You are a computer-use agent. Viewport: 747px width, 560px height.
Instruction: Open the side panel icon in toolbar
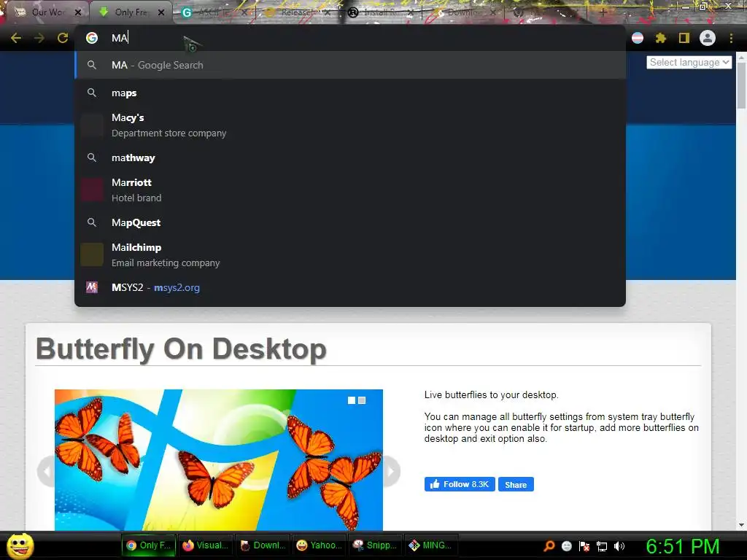tap(684, 38)
